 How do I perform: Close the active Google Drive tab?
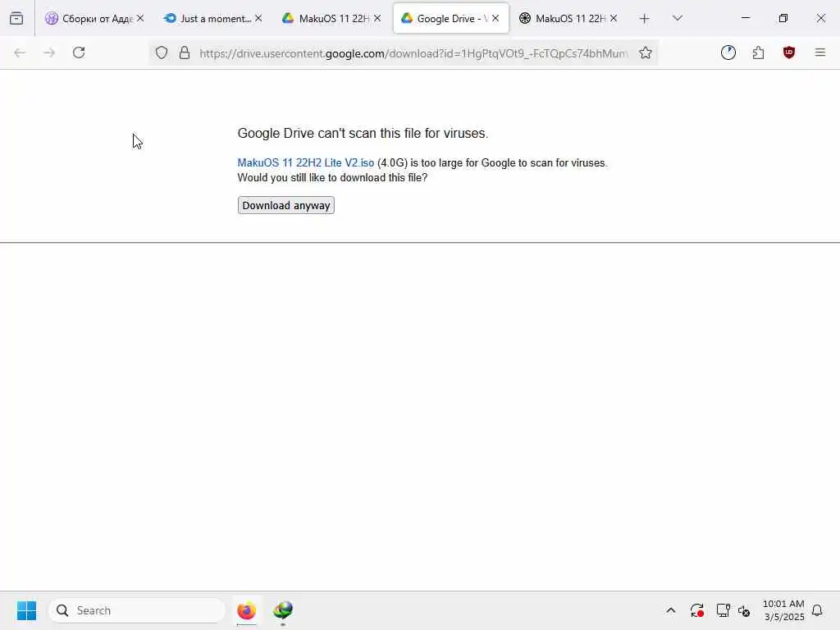click(495, 18)
